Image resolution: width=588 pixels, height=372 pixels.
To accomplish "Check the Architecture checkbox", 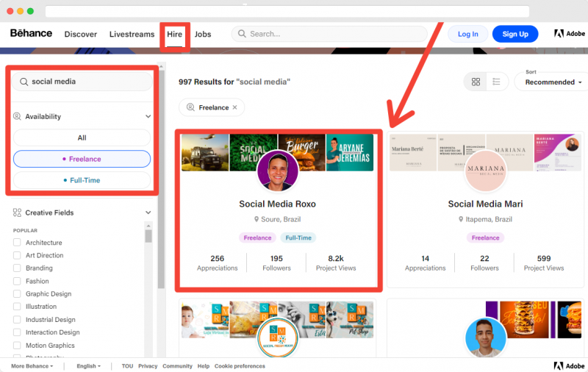I will 17,243.
